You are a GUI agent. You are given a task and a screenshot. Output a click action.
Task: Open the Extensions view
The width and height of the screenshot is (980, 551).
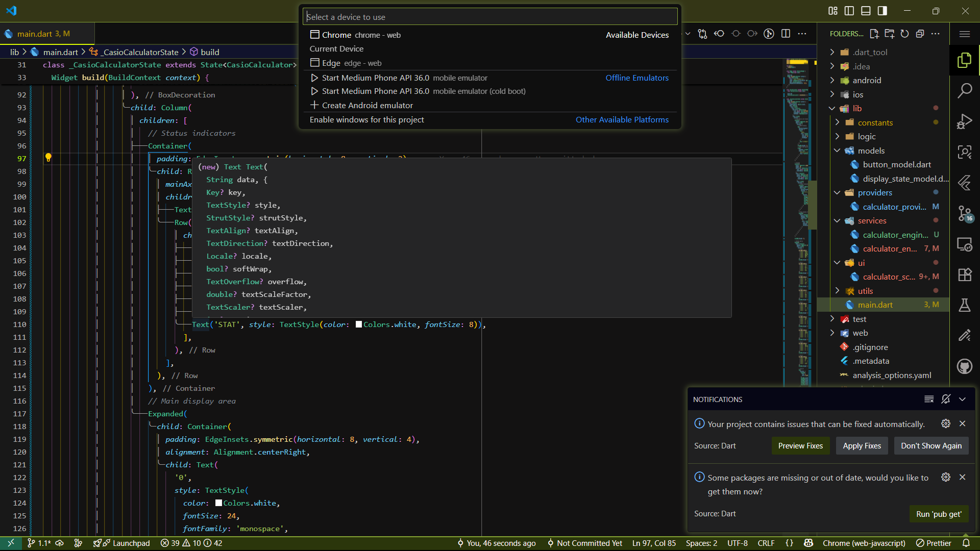tap(964, 275)
